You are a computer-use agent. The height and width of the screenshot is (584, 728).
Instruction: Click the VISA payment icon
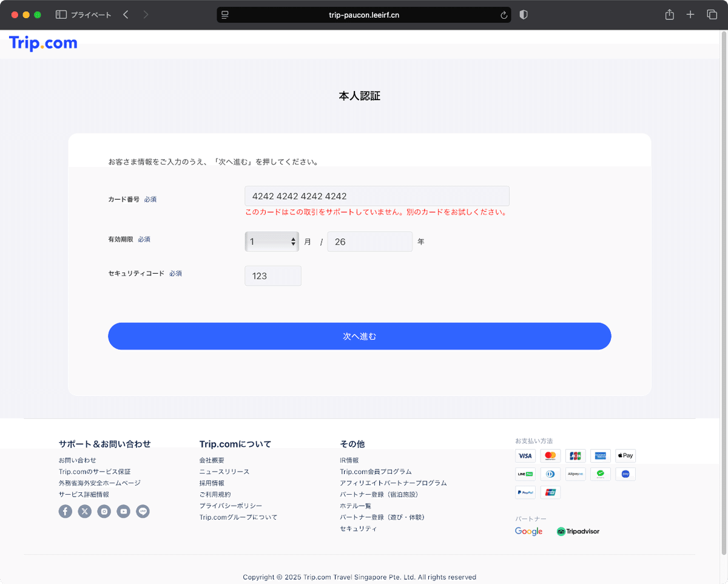coord(525,455)
